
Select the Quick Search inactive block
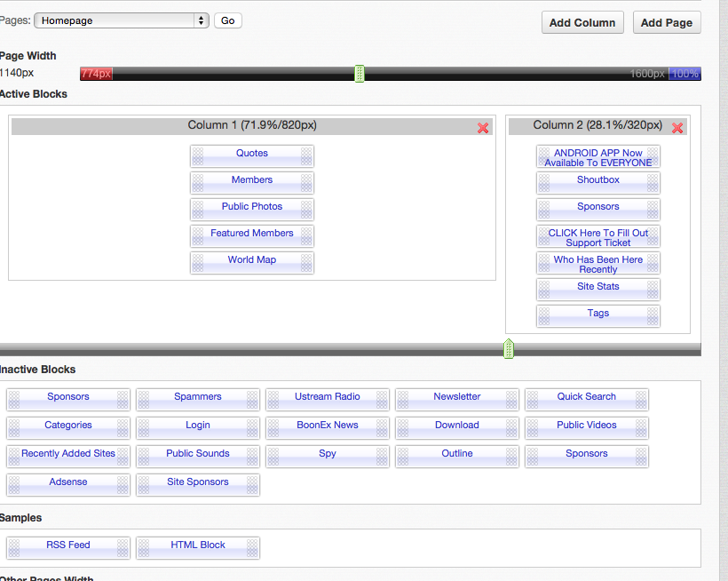[x=587, y=397]
